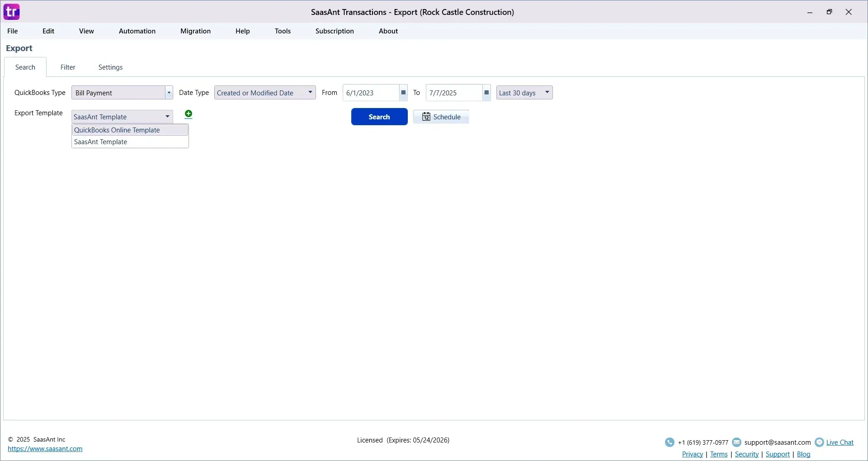The image size is (868, 461).
Task: Switch to the Settings tab
Action: click(111, 67)
